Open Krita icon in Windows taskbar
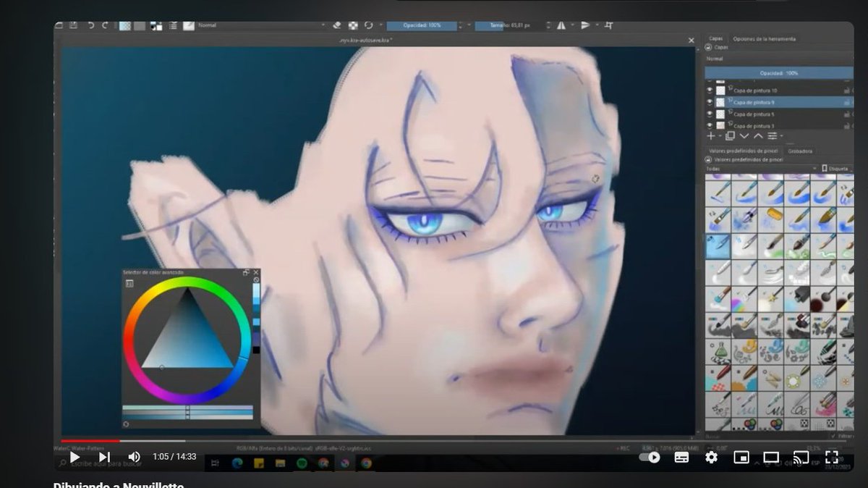 (344, 463)
